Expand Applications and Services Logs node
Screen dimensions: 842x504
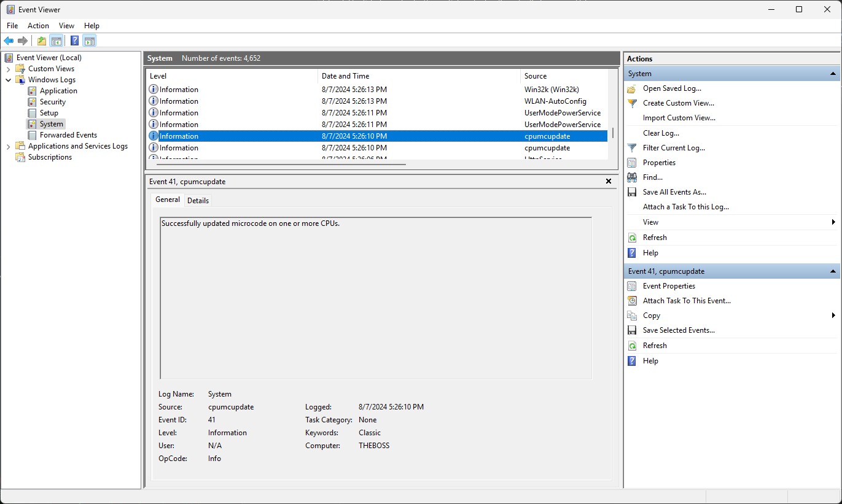click(8, 146)
